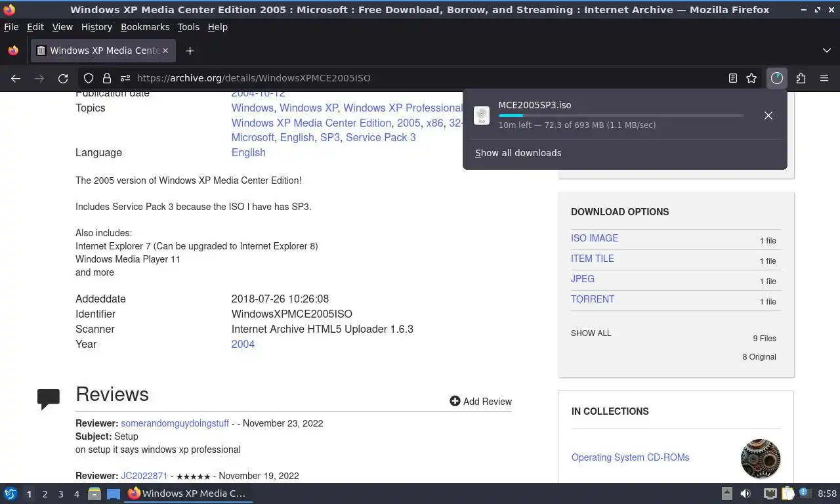Open the 2005 topic link
The width and height of the screenshot is (840, 504).
408,123
